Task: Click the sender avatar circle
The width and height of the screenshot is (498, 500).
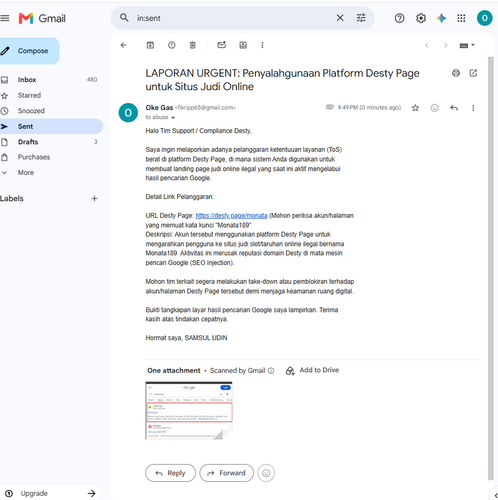Action: point(128,113)
